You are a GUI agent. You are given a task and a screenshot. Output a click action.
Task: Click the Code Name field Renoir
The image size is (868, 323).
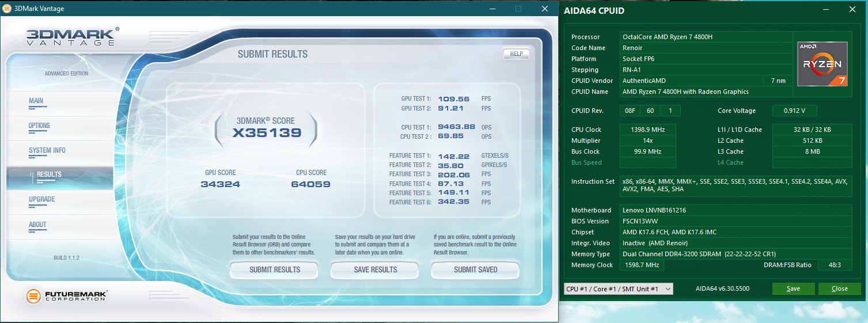click(x=706, y=48)
